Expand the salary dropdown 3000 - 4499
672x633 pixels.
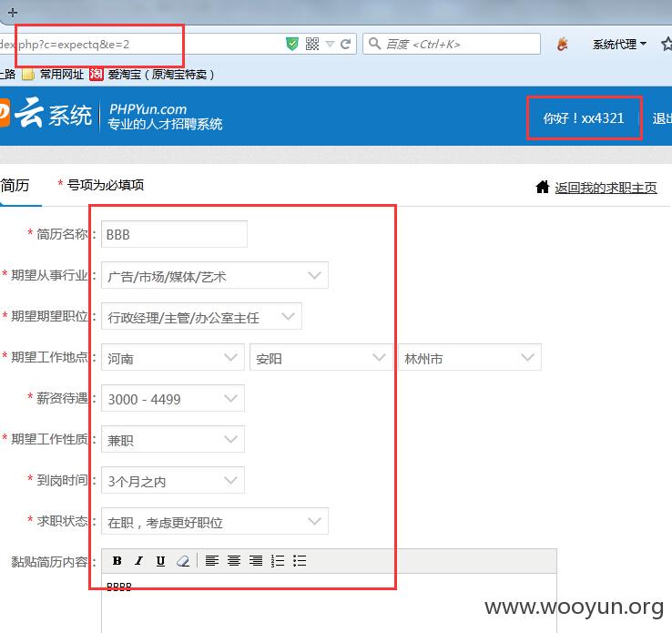click(173, 398)
